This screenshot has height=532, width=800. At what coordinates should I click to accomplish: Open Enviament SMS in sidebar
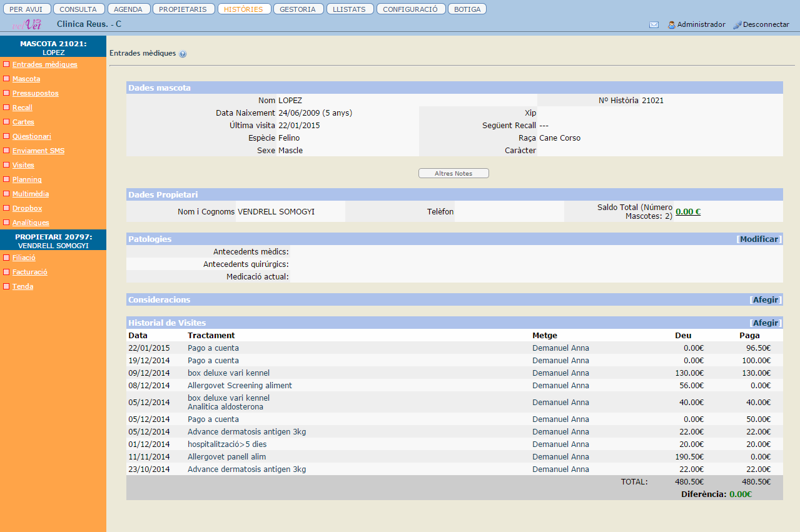point(38,151)
